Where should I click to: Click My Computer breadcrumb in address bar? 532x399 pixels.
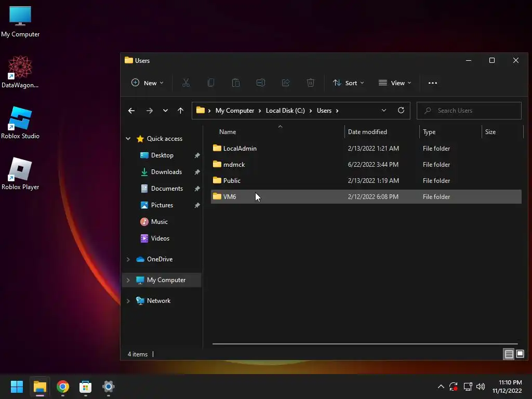coord(235,111)
